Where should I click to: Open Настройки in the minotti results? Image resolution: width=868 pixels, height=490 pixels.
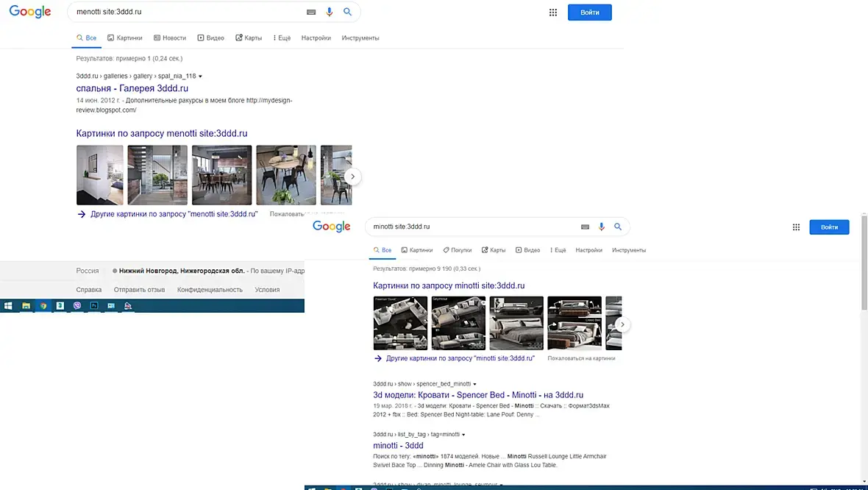pos(588,250)
